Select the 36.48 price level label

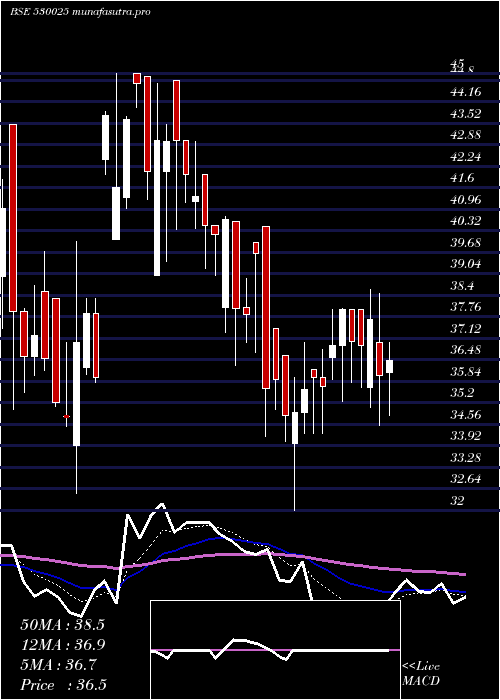[x=466, y=350]
